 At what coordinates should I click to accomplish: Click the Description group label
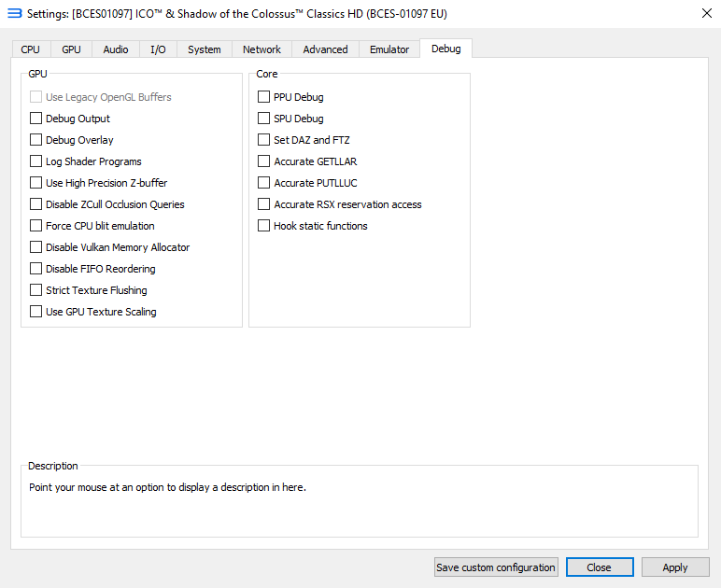pyautogui.click(x=53, y=466)
